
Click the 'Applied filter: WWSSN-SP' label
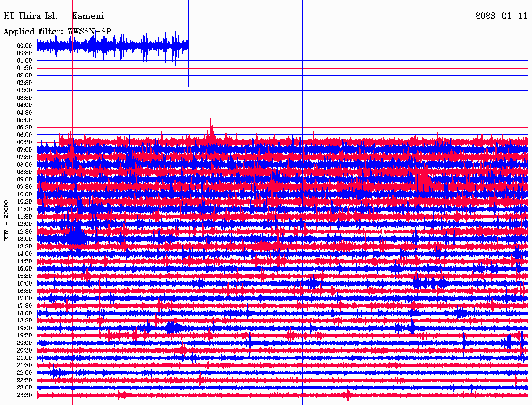57,32
